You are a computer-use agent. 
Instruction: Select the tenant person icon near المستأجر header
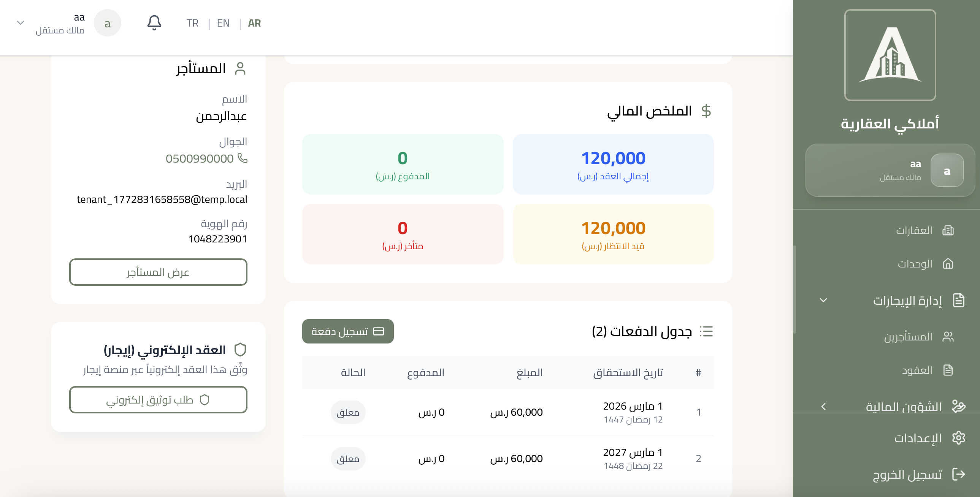coord(241,68)
